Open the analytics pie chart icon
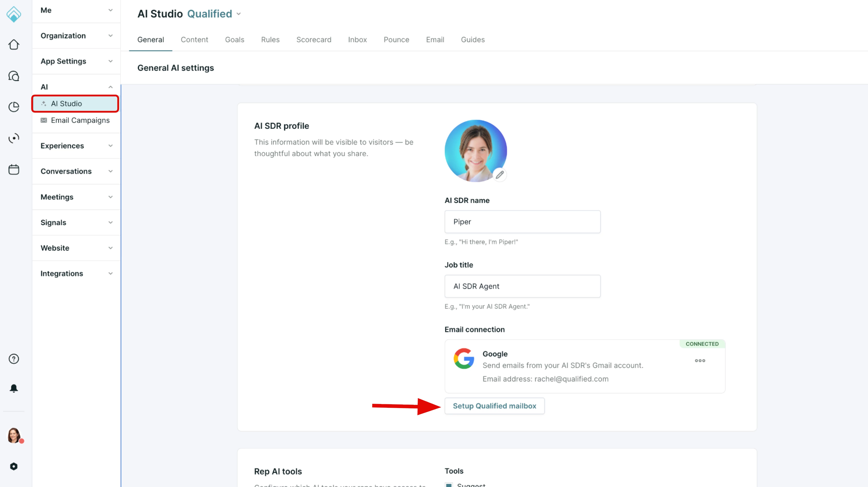This screenshot has height=487, width=868. tap(14, 107)
